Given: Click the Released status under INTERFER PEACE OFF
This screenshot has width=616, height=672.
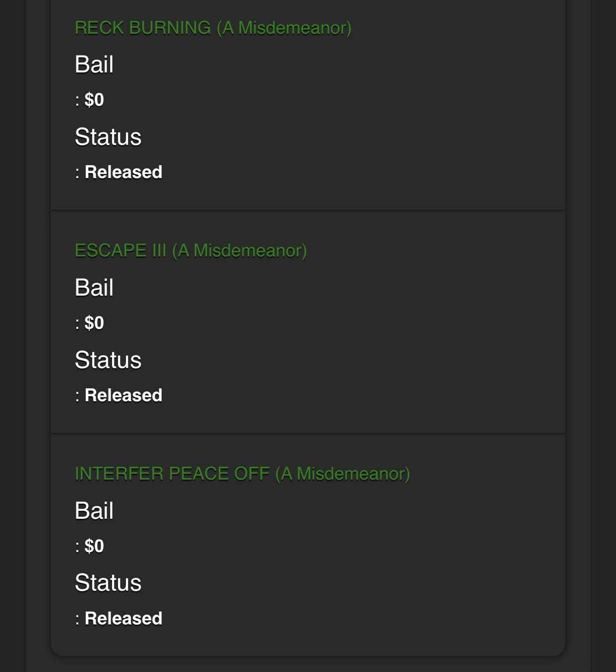Looking at the screenshot, I should [x=123, y=618].
